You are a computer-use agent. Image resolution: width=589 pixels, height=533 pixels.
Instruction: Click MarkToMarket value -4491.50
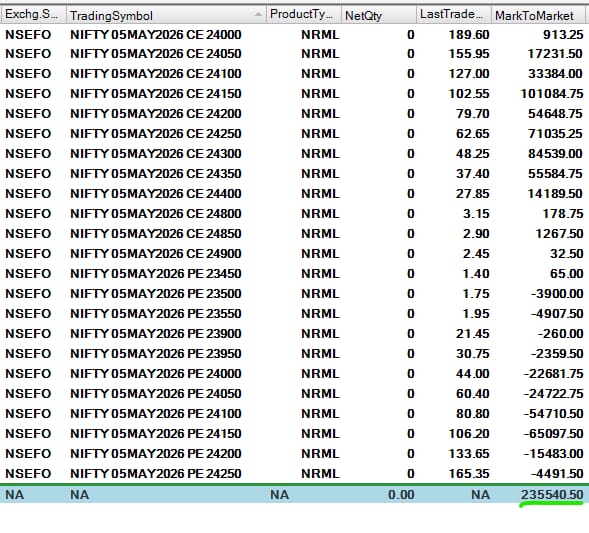click(x=557, y=473)
